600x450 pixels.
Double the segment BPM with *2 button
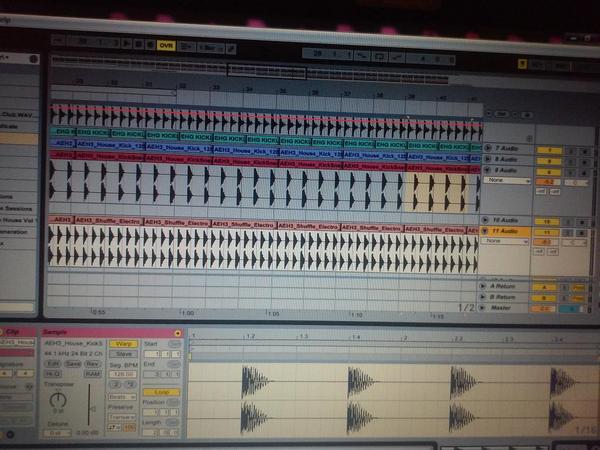[130, 385]
